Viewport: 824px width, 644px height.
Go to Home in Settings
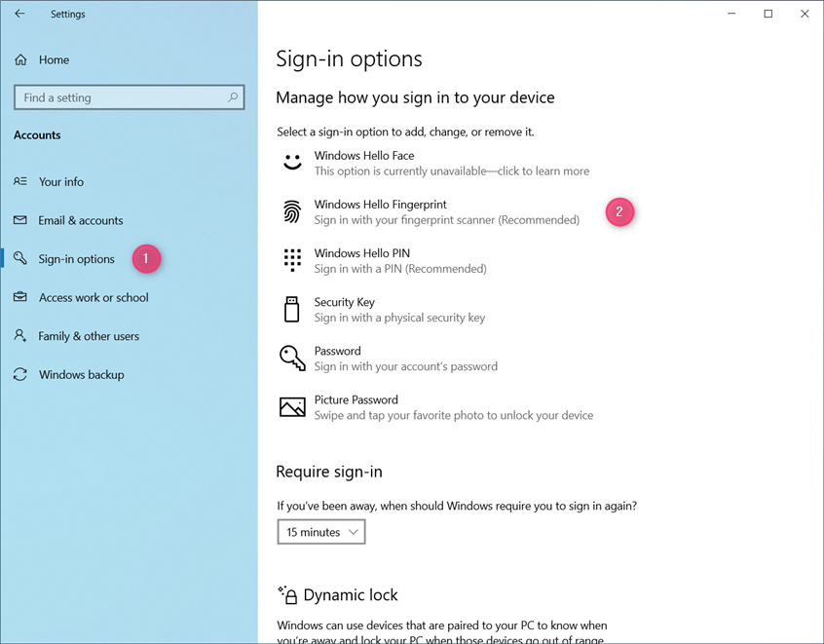point(54,60)
